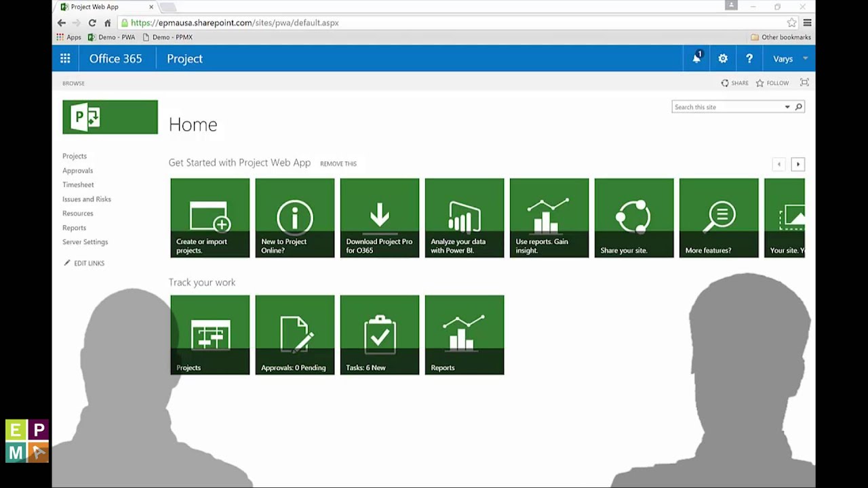Click the More features tile
The image size is (868, 488).
pos(719,218)
